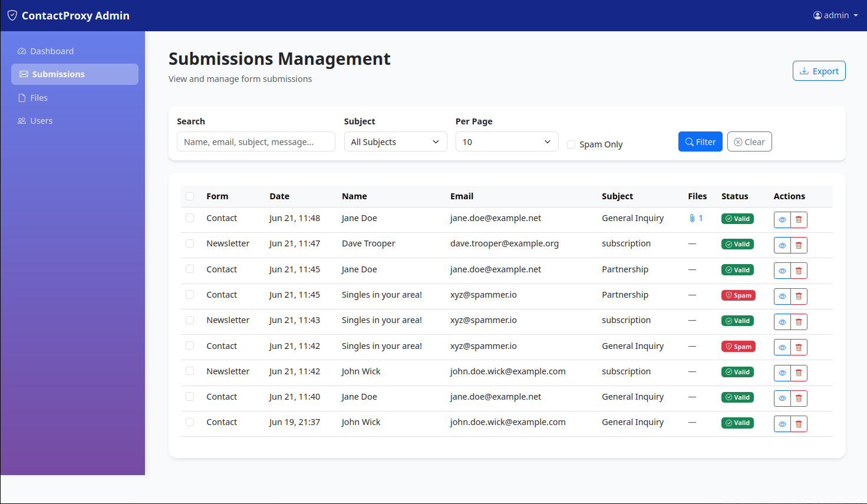Open Files via the document icon
867x504 pixels.
click(x=21, y=97)
